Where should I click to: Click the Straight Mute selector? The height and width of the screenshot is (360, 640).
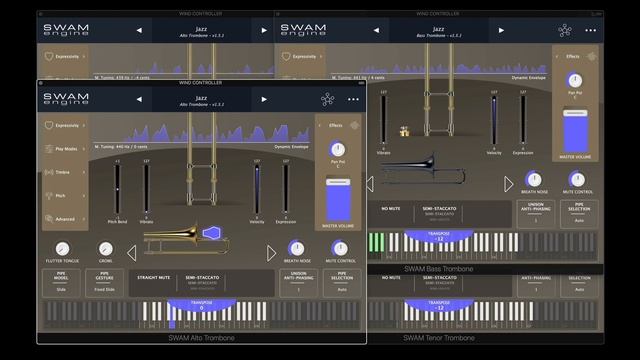153,278
